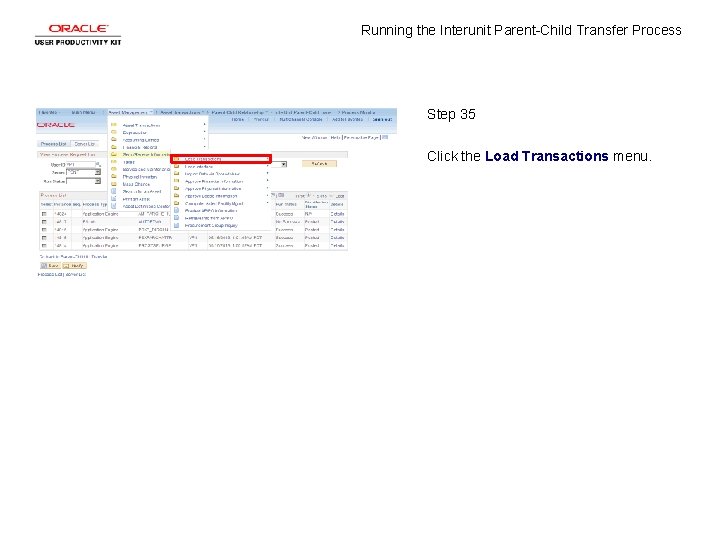
Task: Tick Select checkbox in third Process List row
Action: click(44, 230)
